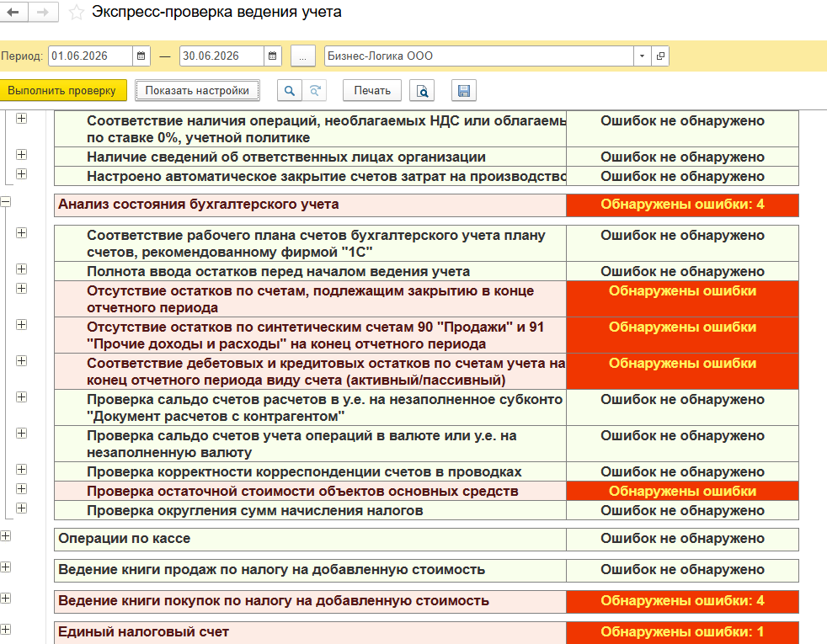Expand the Настроено автоматическое закрытие счетов row
The height and width of the screenshot is (644, 827).
click(x=21, y=174)
